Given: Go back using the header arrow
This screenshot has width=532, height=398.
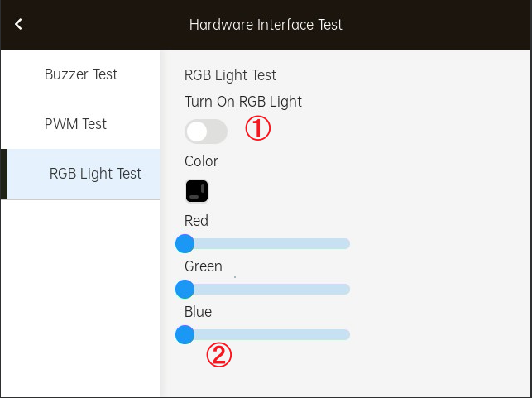Looking at the screenshot, I should [18, 24].
